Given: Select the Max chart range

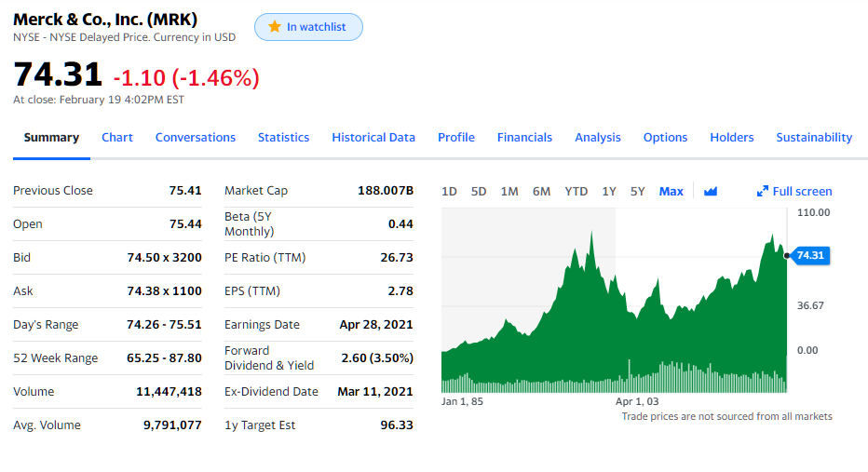Looking at the screenshot, I should coord(671,192).
